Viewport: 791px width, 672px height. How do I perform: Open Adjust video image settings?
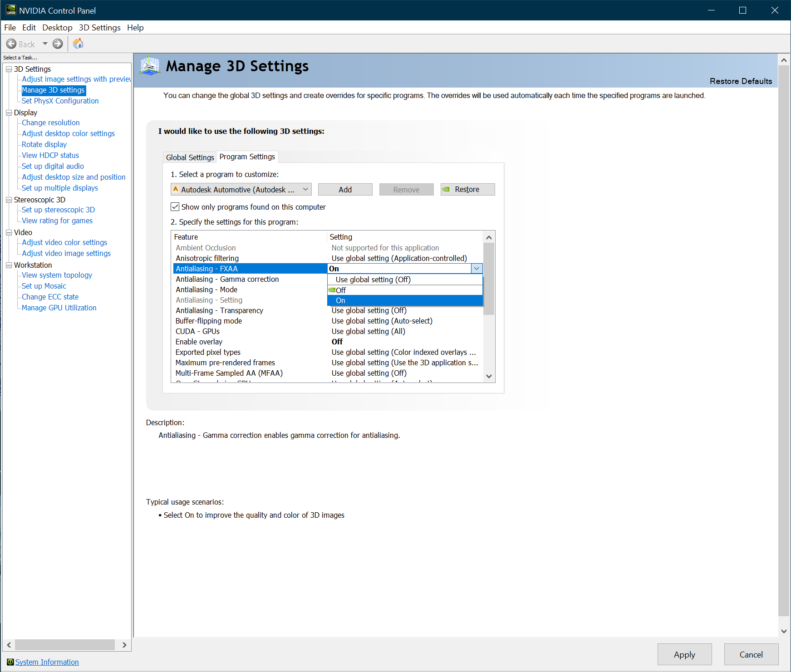[66, 253]
